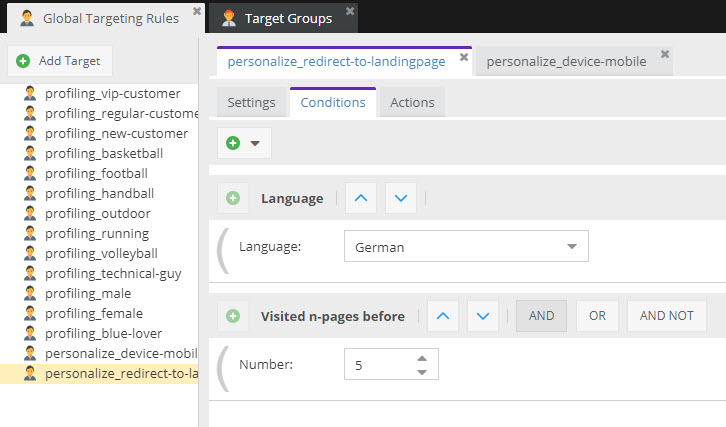The height and width of the screenshot is (427, 726).
Task: Click the person icon beside profiling_new-customer
Action: coord(30,133)
